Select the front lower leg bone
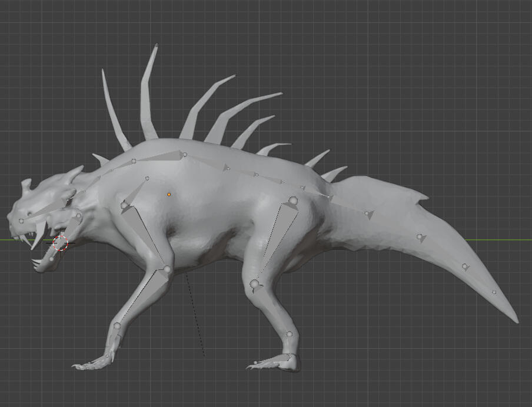The image size is (532, 407). [141, 298]
